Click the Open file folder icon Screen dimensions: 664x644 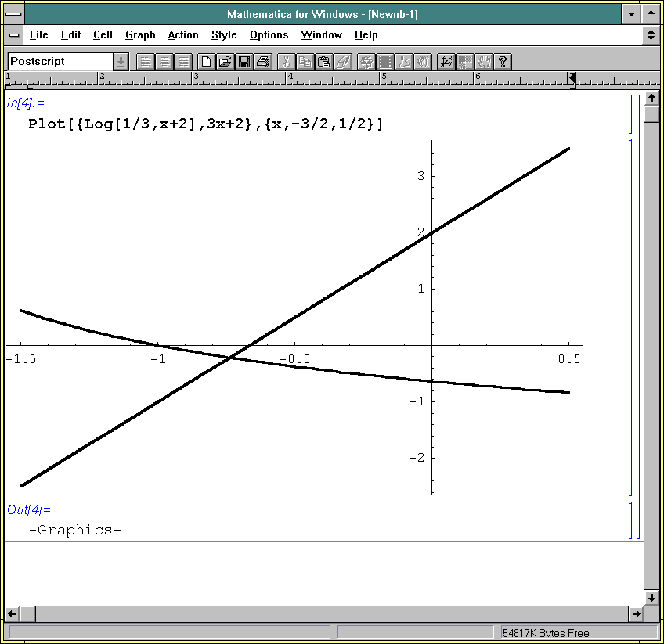click(225, 62)
